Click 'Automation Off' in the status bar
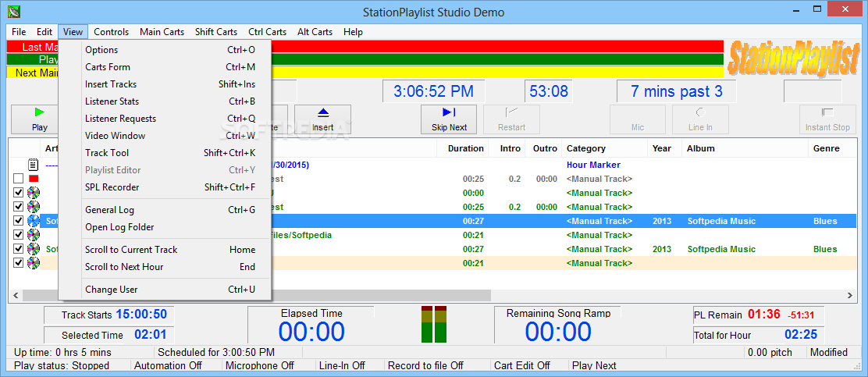868x377 pixels. pos(169,365)
